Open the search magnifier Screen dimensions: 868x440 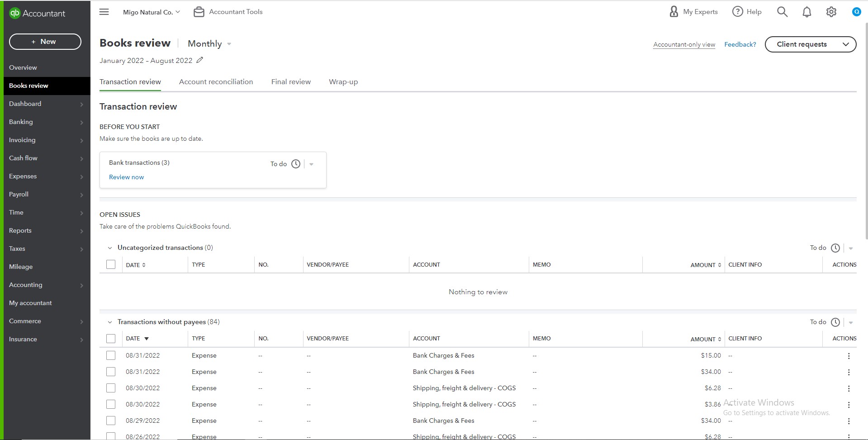[x=782, y=12]
